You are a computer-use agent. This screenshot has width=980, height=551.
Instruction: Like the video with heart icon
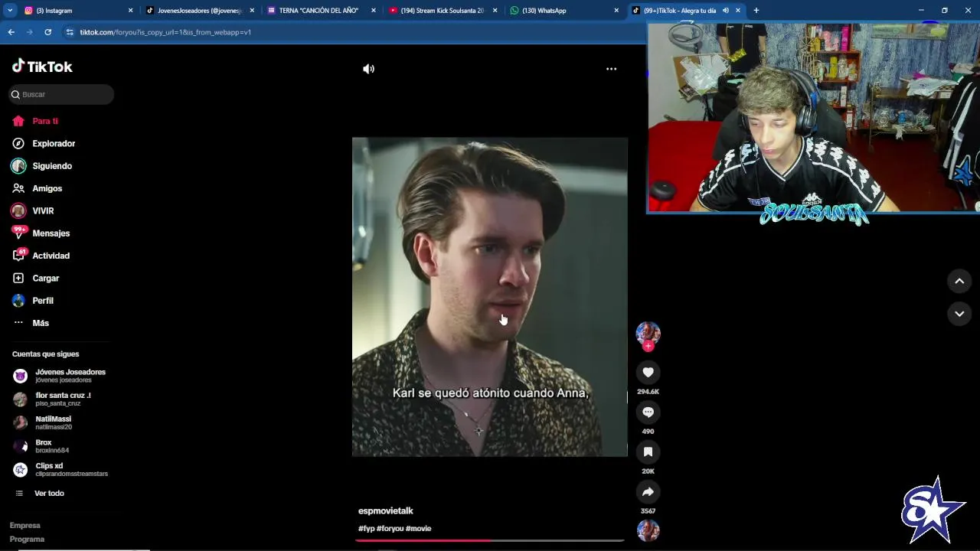coord(648,372)
